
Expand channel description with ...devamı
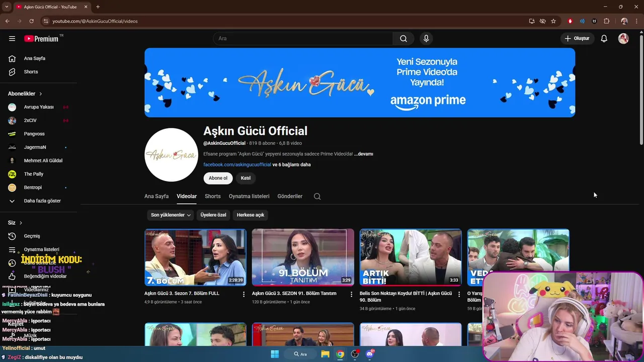pos(364,154)
